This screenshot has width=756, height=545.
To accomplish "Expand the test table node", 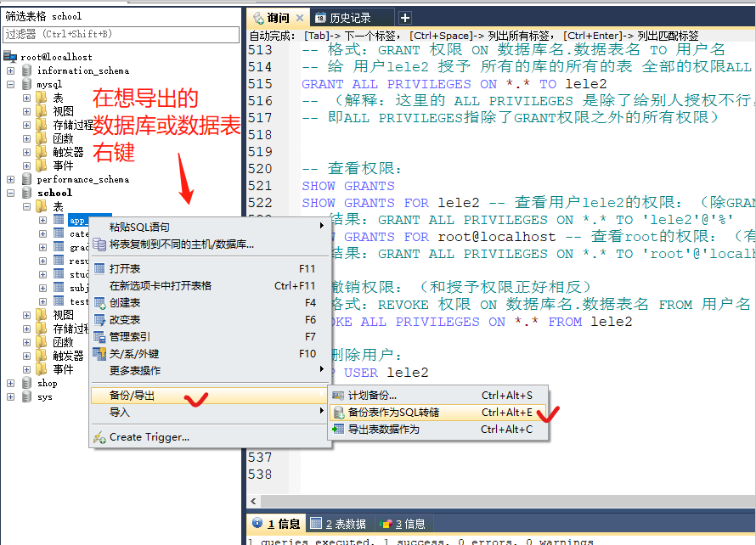I will coord(43,301).
